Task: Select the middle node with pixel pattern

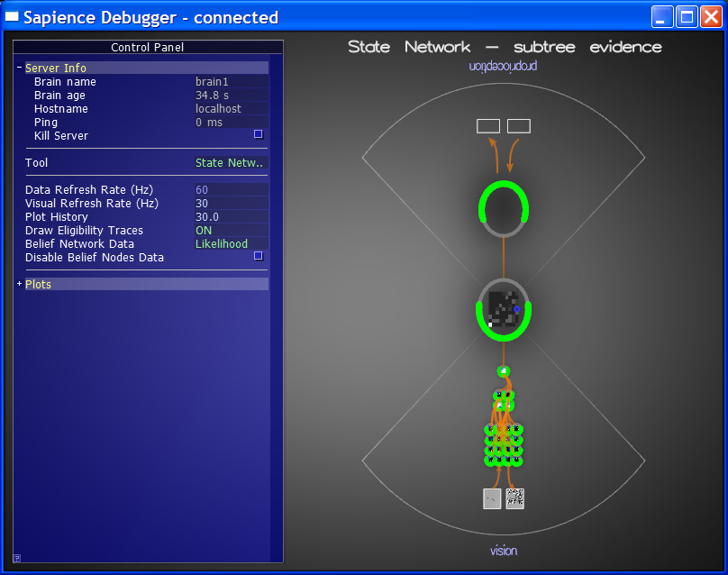Action: pyautogui.click(x=504, y=309)
